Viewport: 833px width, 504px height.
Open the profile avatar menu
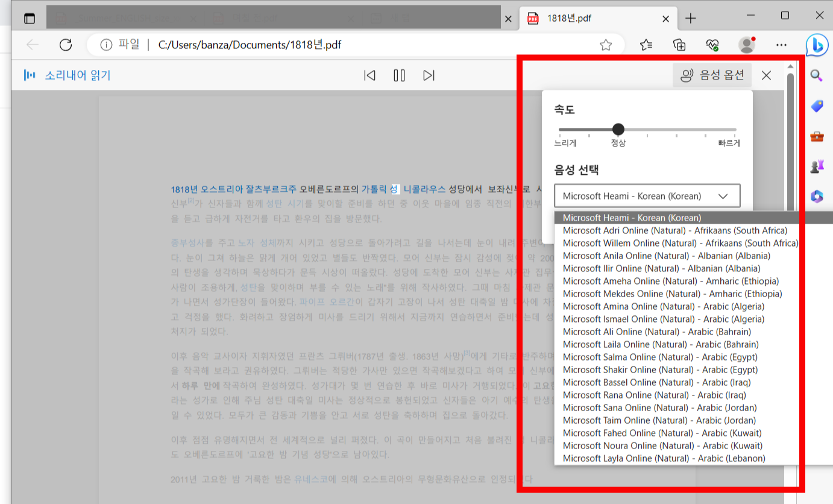click(747, 45)
